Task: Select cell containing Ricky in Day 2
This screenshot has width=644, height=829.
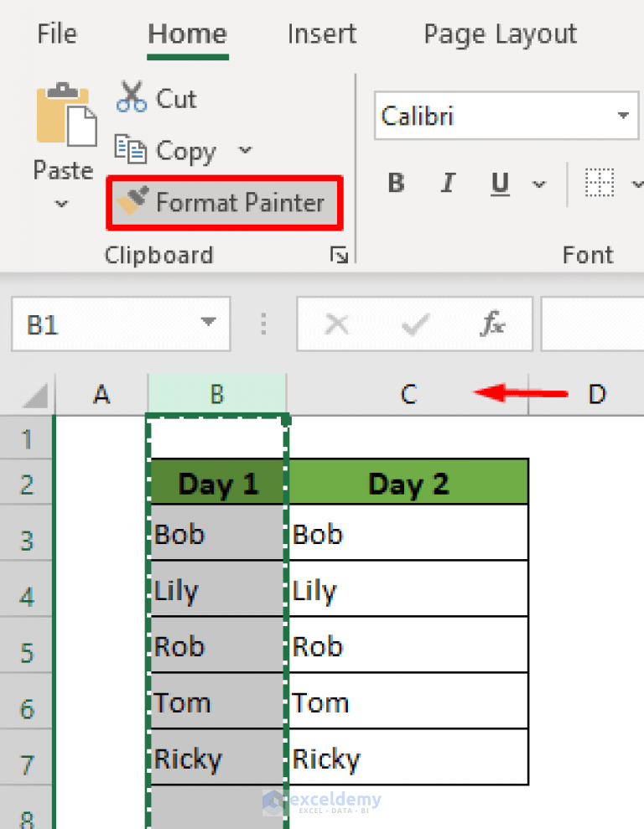Action: coord(408,757)
